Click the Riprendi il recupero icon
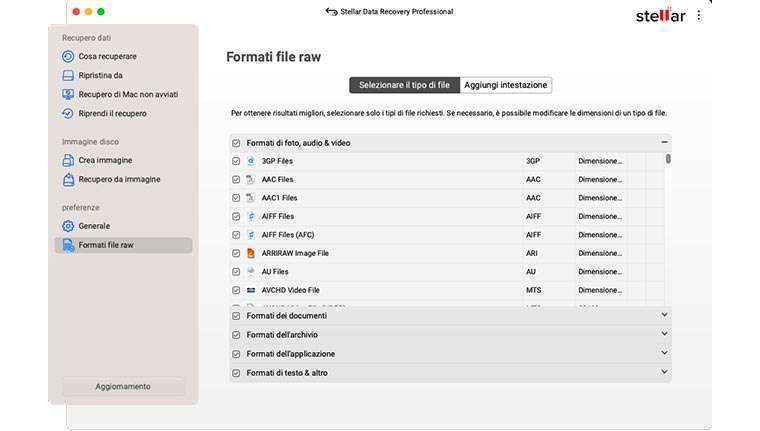Screen dimensions: 760x431 click(68, 113)
